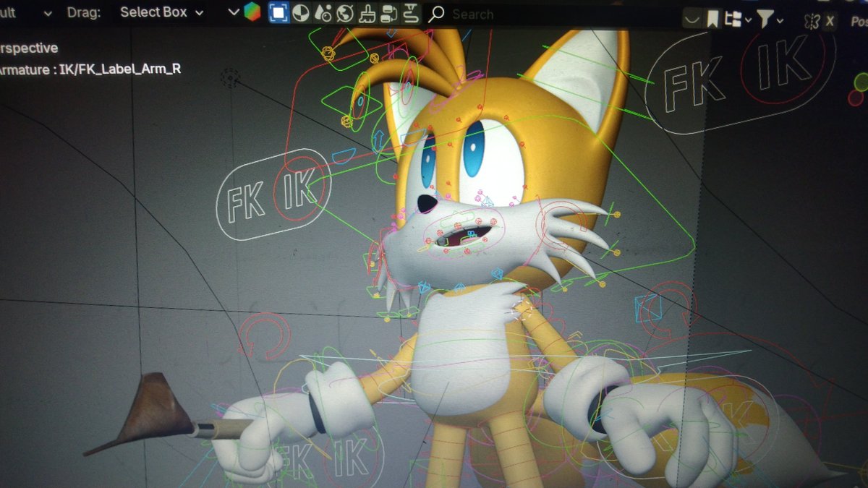Screen dimensions: 868x488
Task: Click the checkered sphere shading icon
Action: pos(301,12)
